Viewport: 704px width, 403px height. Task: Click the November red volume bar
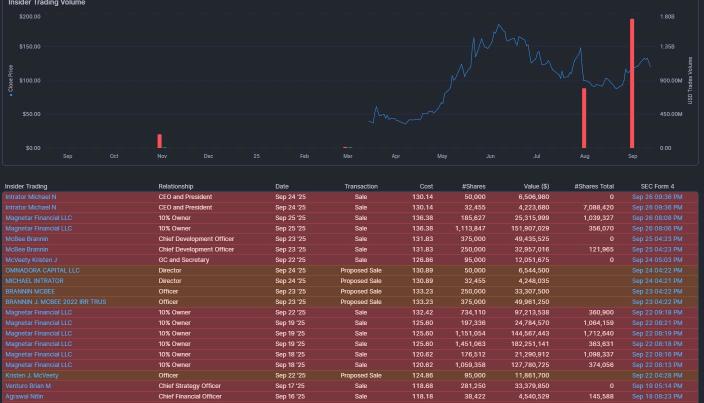[159, 141]
